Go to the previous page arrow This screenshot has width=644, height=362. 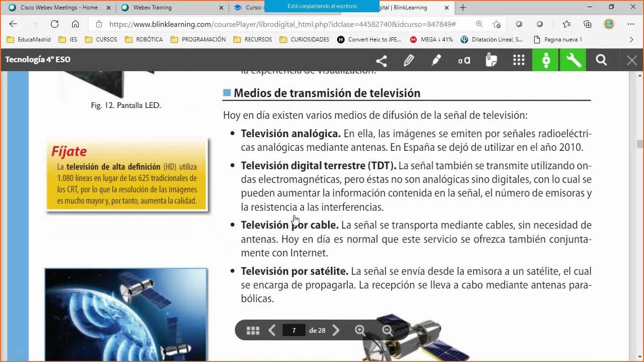point(272,330)
